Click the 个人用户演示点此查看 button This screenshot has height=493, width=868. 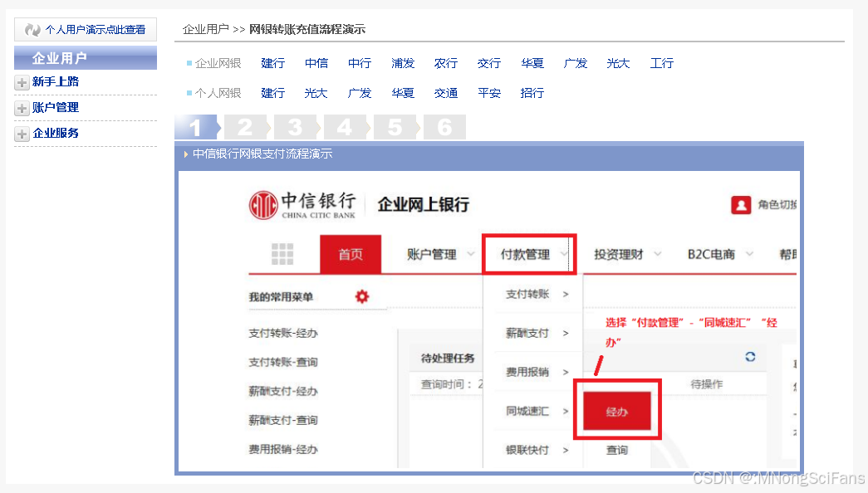[86, 29]
